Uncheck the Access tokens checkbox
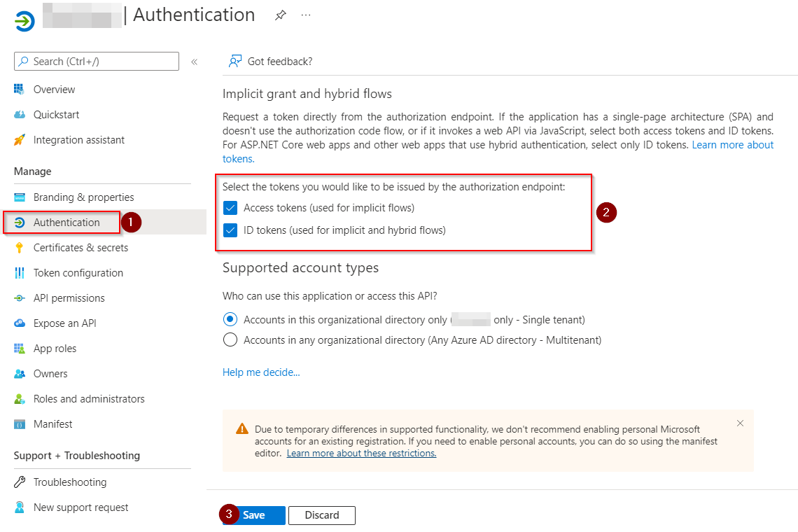 tap(230, 208)
